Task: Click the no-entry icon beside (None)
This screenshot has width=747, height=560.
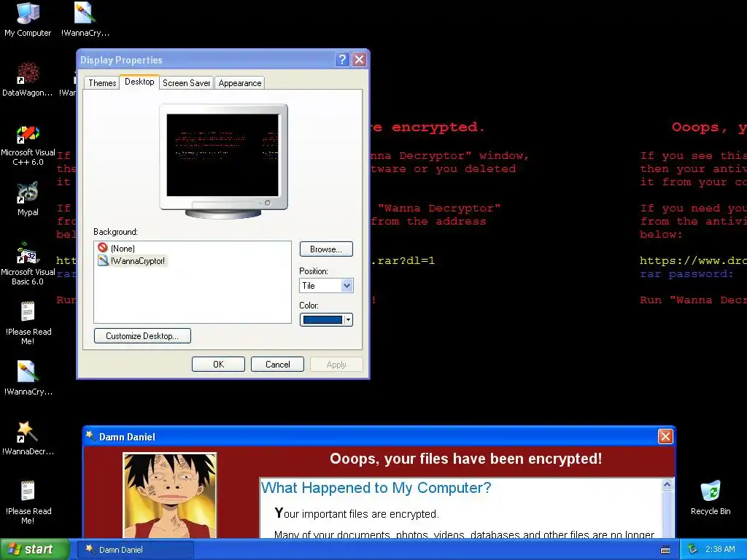Action: [102, 248]
